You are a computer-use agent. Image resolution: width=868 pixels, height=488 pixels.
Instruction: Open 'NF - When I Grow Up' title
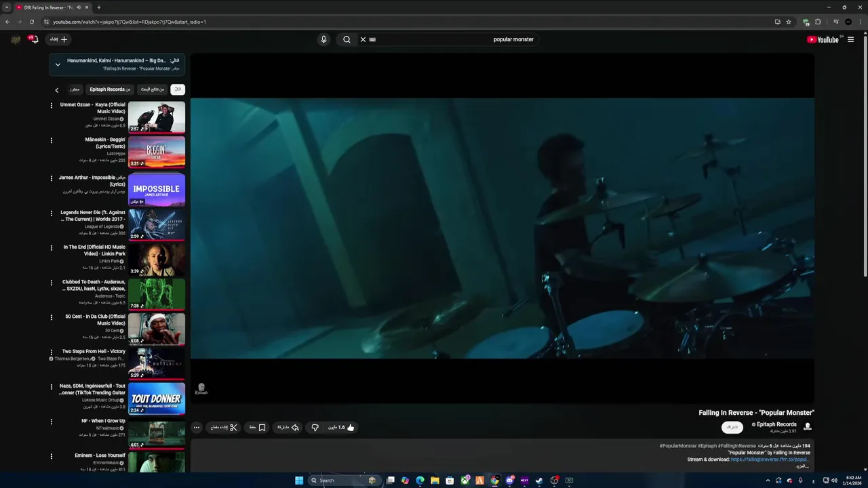104,421
